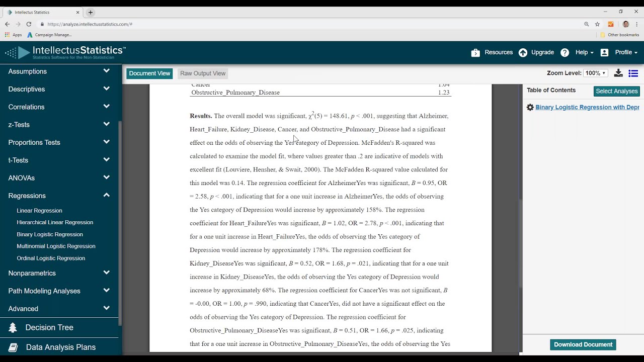Click the browser zoom magnifier icon

pyautogui.click(x=587, y=24)
